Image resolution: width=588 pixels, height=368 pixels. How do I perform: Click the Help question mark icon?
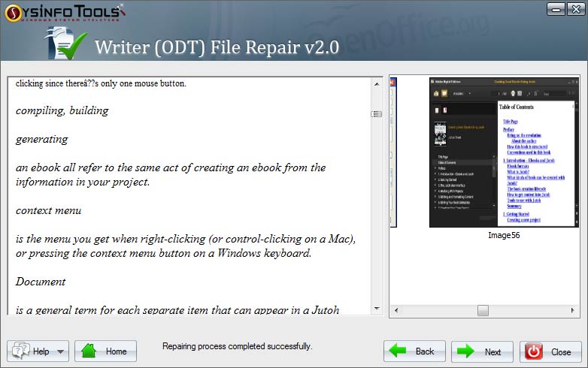tap(21, 351)
